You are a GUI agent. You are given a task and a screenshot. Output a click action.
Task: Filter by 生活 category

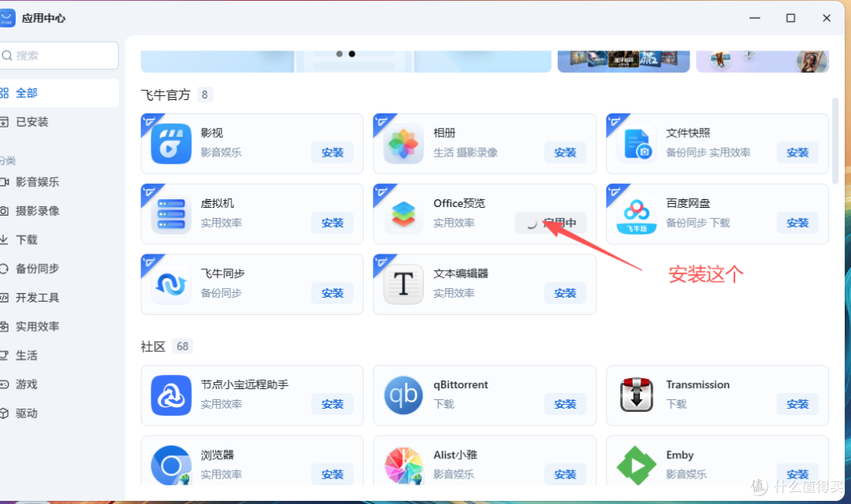point(59,355)
